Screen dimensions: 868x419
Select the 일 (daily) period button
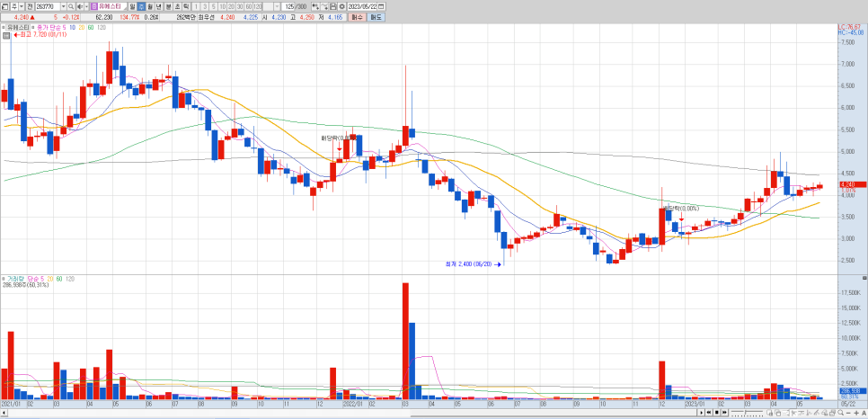(132, 6)
